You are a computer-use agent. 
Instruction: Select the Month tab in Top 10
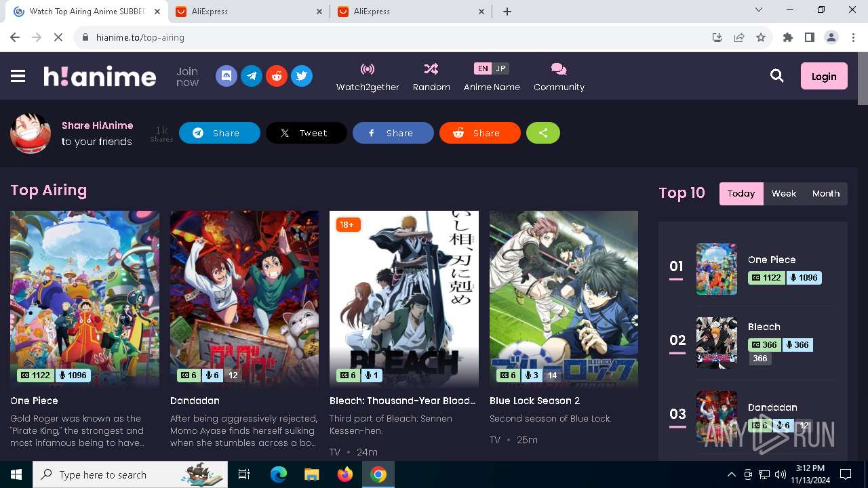click(x=826, y=193)
